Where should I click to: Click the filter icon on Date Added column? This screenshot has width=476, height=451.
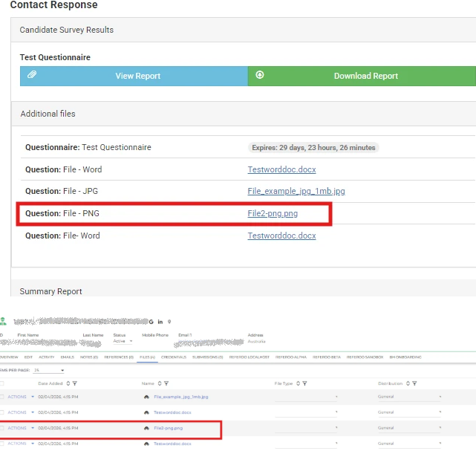pyautogui.click(x=75, y=383)
